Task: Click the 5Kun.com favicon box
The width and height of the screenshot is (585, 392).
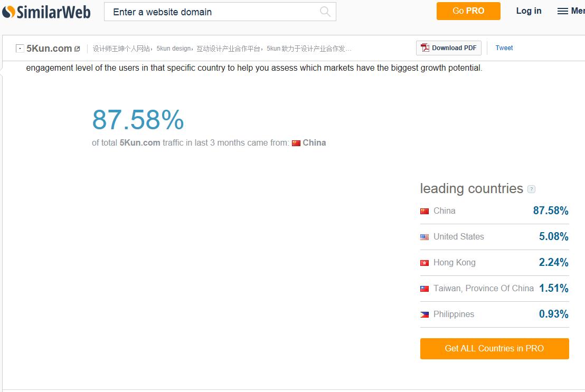Action: tap(20, 49)
